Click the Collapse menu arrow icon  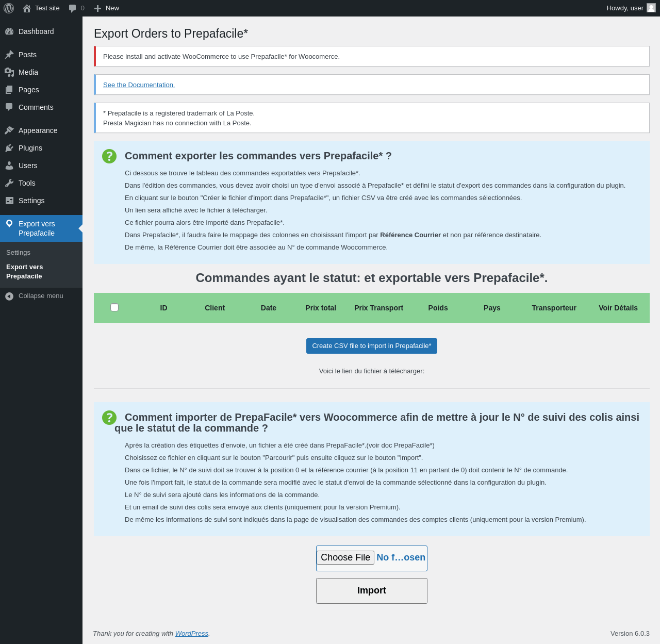[9, 296]
